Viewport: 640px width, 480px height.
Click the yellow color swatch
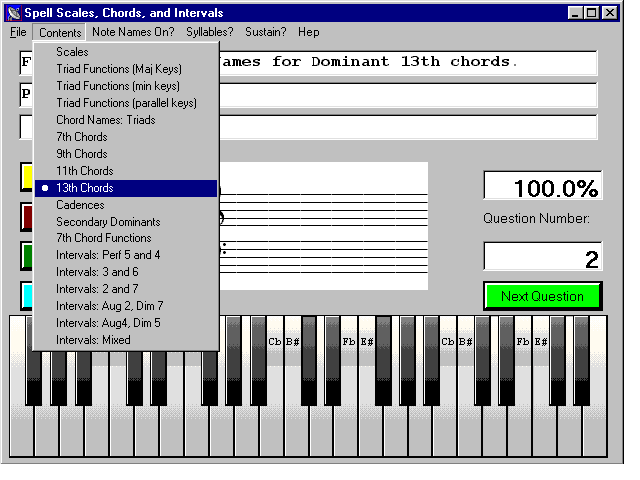tap(27, 177)
